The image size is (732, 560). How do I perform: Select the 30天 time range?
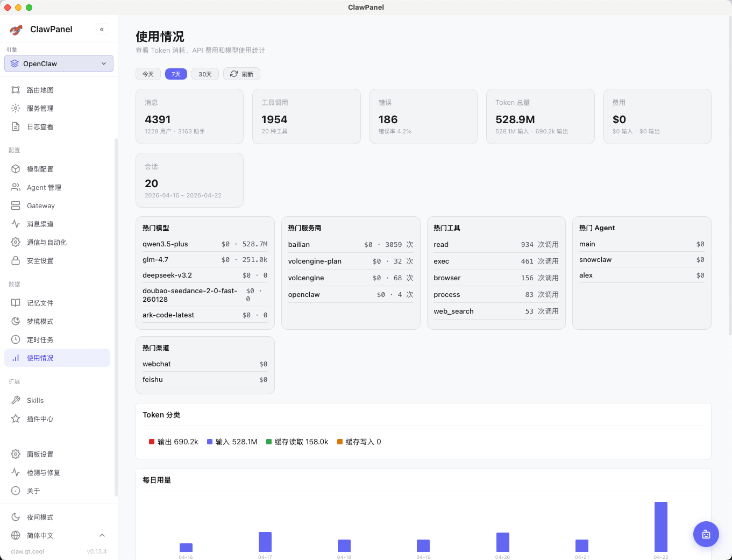pyautogui.click(x=205, y=74)
